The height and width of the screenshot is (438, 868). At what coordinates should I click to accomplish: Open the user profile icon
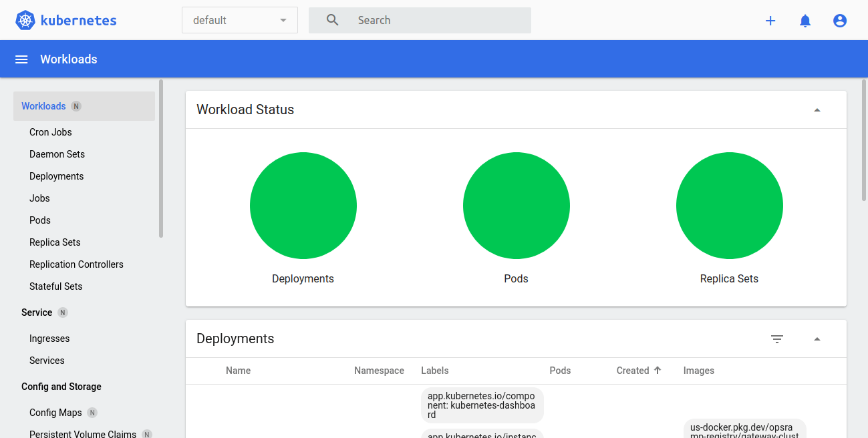[x=839, y=20]
